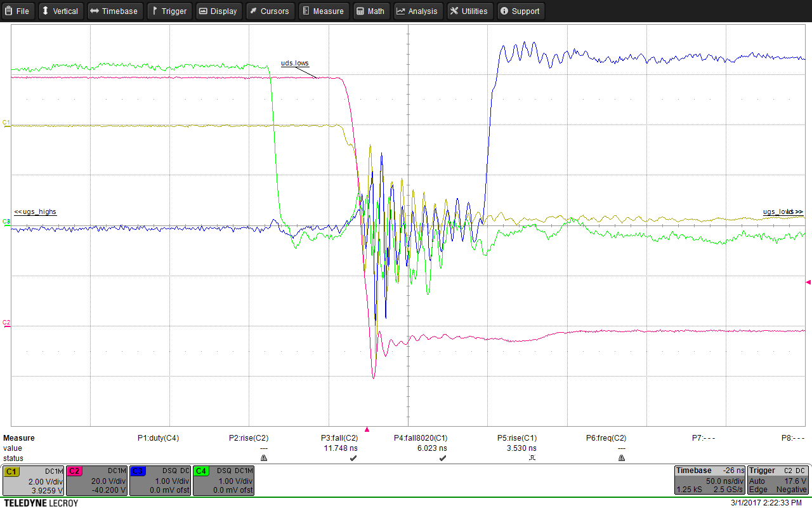812x508 pixels.
Task: Select measurement P1:duty(C4)
Action: 158,438
